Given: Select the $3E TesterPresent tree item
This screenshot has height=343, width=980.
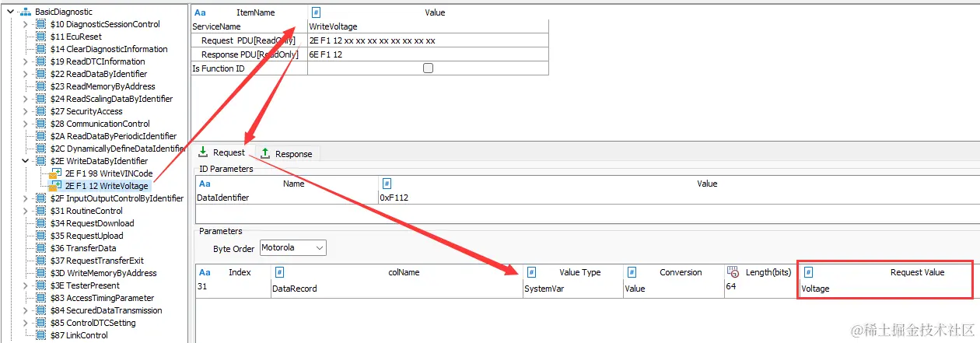Looking at the screenshot, I should pyautogui.click(x=85, y=285).
